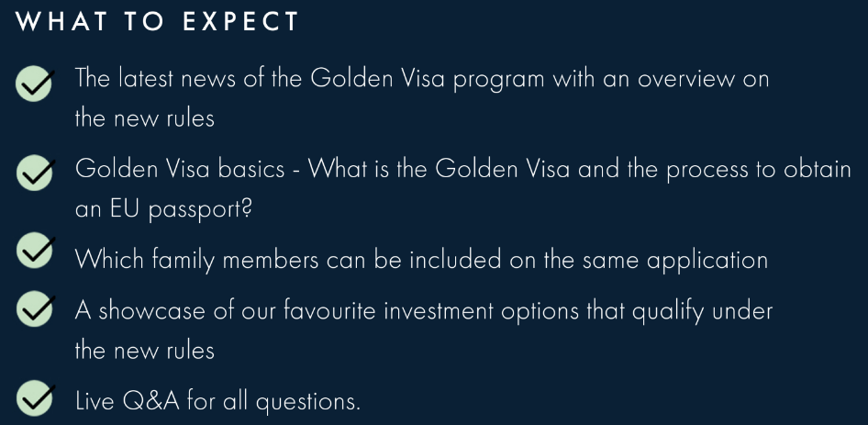Click the 'Golden Visa basics' line of text
868x425 pixels.
point(462,169)
